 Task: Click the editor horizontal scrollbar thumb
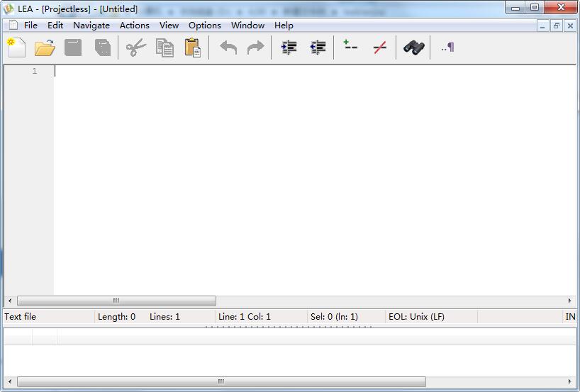[116, 301]
